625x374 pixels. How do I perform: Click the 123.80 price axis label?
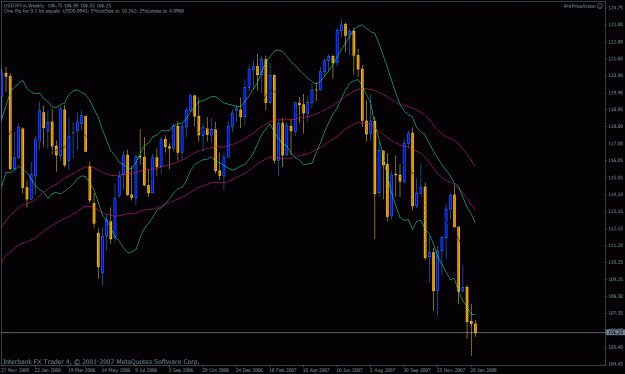pos(615,24)
